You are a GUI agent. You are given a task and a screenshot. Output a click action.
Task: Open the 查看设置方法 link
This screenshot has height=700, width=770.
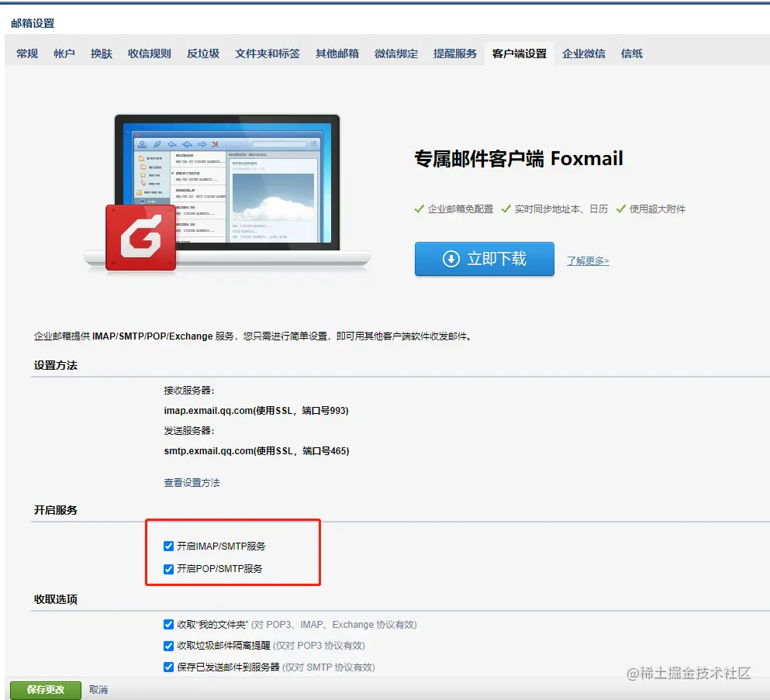point(192,482)
